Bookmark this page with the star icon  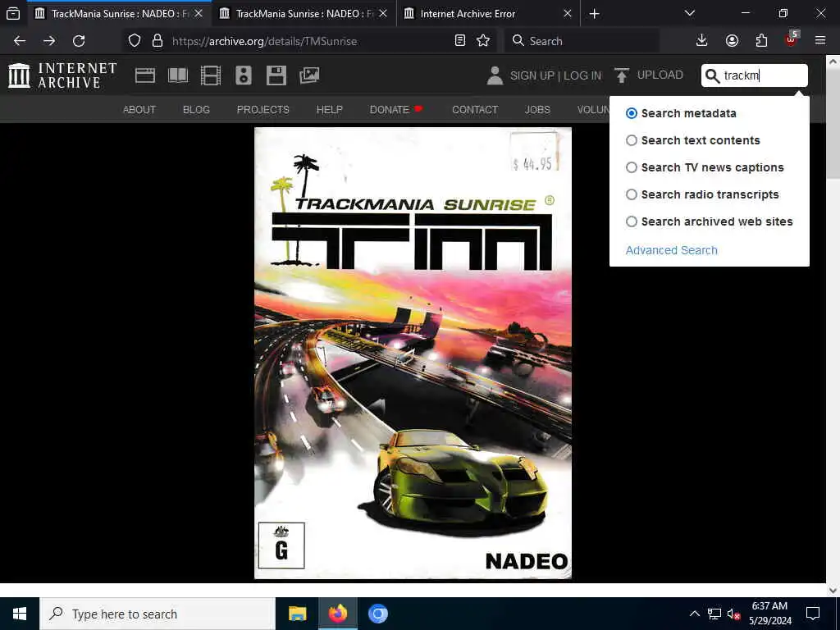(x=483, y=41)
